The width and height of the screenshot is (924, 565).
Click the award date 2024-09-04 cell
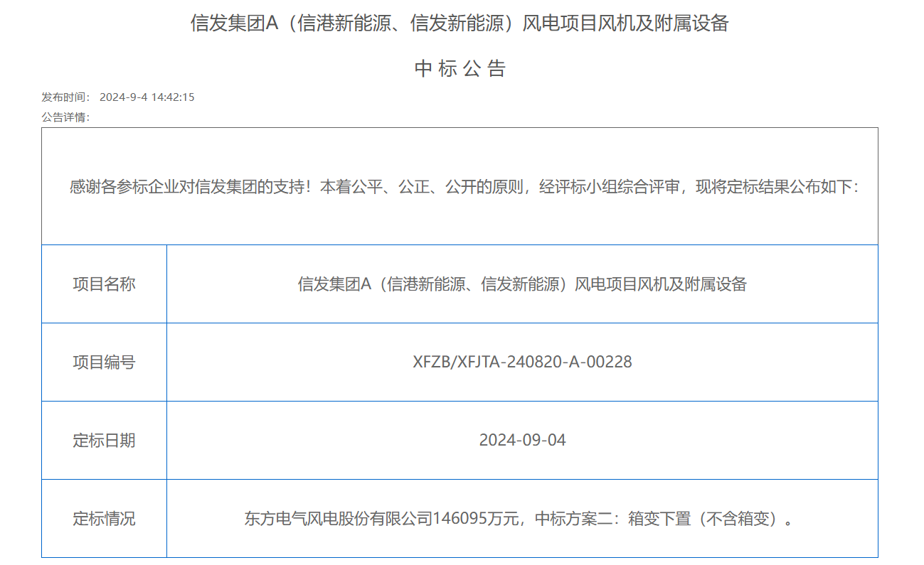click(522, 441)
